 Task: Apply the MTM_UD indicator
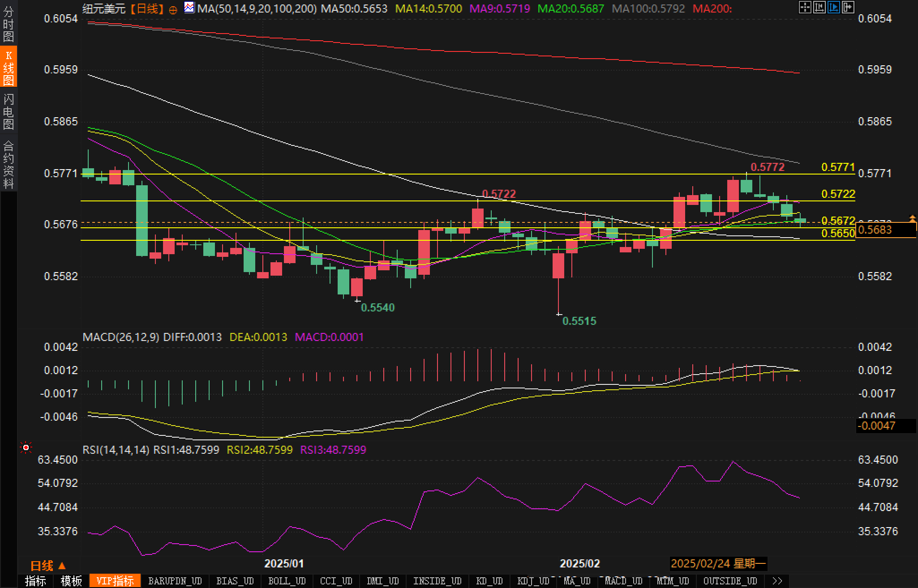click(673, 581)
